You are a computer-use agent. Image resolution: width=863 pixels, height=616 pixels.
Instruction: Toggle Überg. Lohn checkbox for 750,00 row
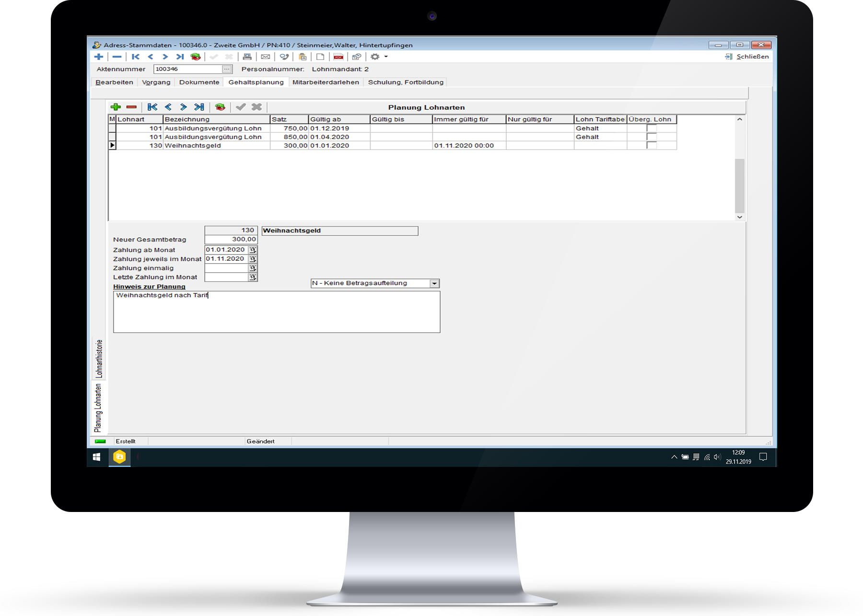651,128
